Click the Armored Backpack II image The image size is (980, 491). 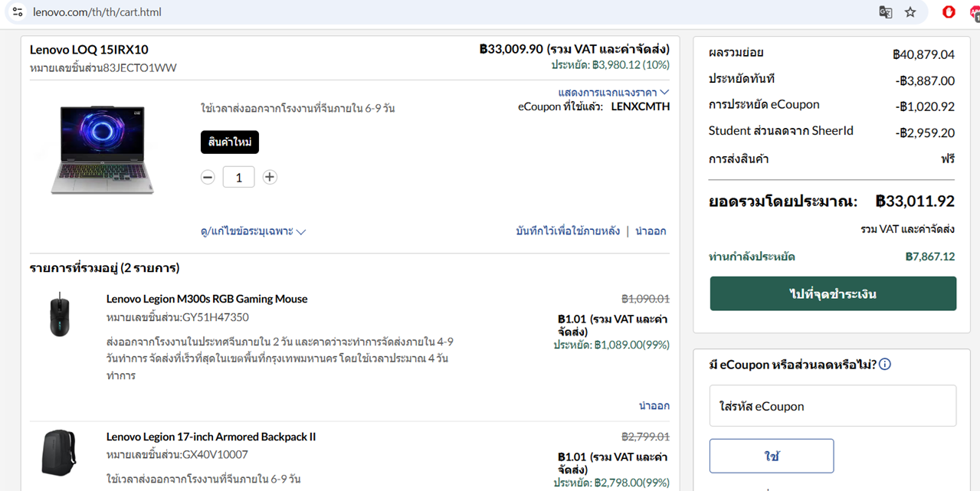(x=59, y=452)
